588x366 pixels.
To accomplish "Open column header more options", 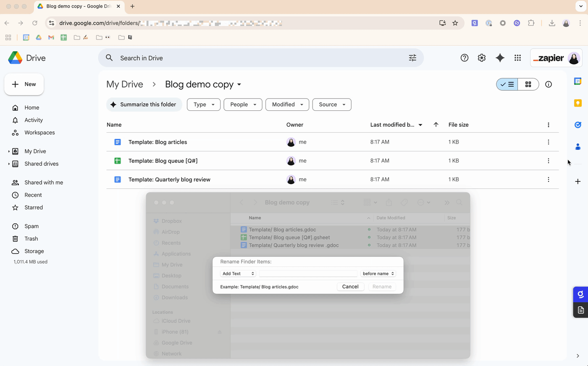I will pyautogui.click(x=549, y=125).
